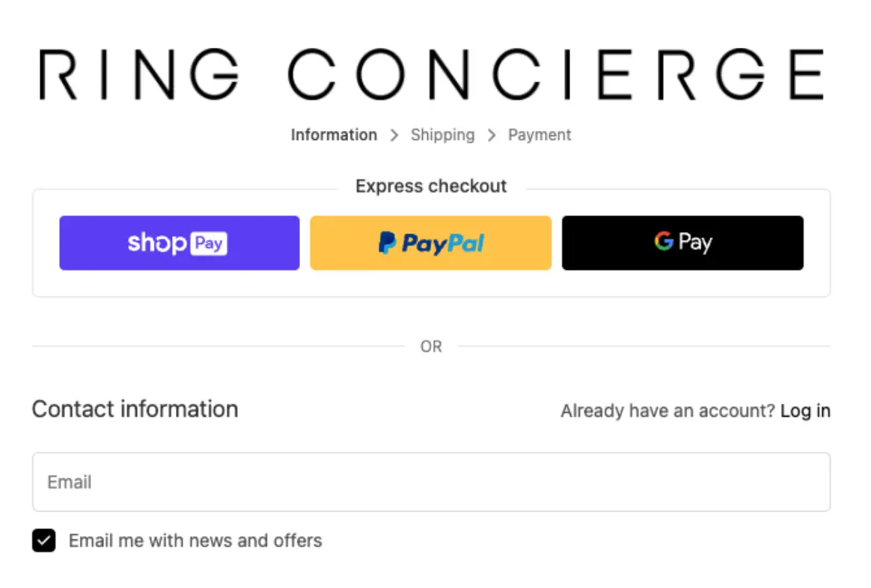The width and height of the screenshot is (871, 588).
Task: Choose Google Pay express checkout
Action: click(x=682, y=242)
